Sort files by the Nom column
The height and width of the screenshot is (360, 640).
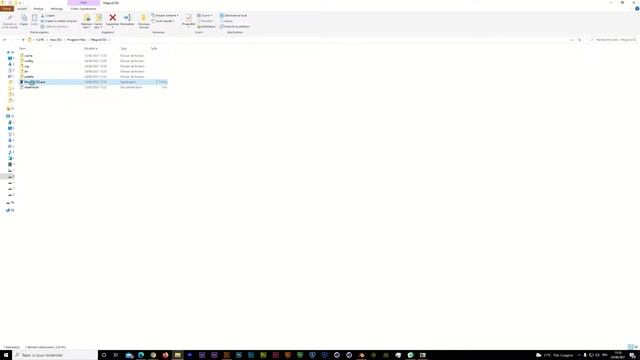coord(23,49)
